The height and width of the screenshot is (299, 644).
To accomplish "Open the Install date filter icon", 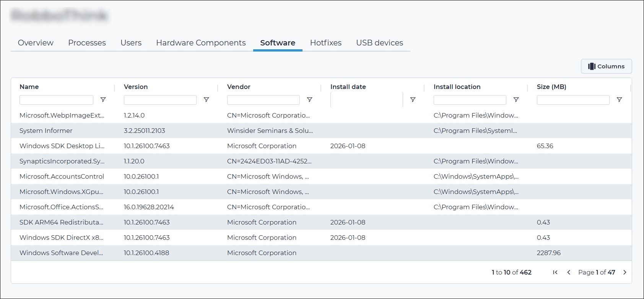I will click(x=413, y=100).
